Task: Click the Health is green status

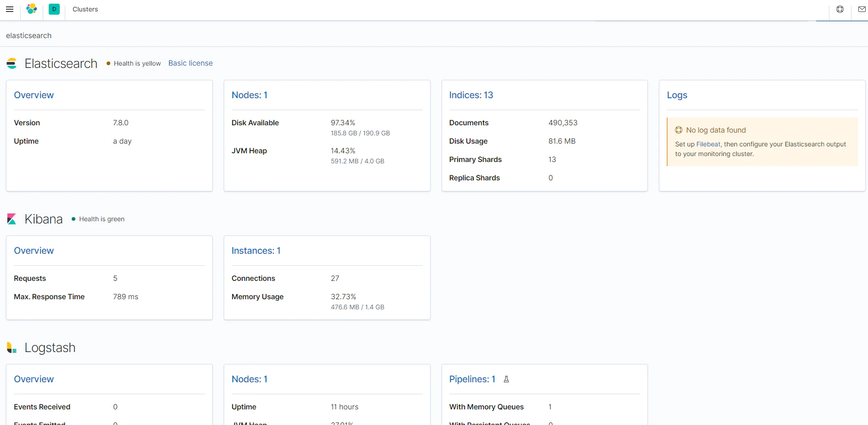Action: (98, 219)
